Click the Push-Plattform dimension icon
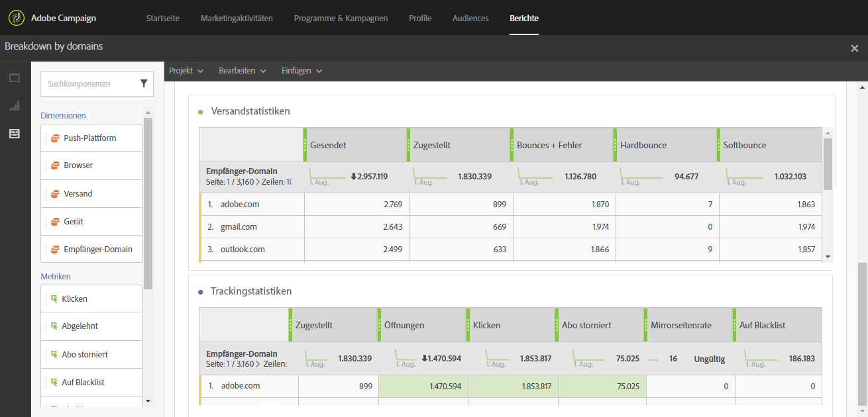Screen dimensions: 868x417 [55, 138]
